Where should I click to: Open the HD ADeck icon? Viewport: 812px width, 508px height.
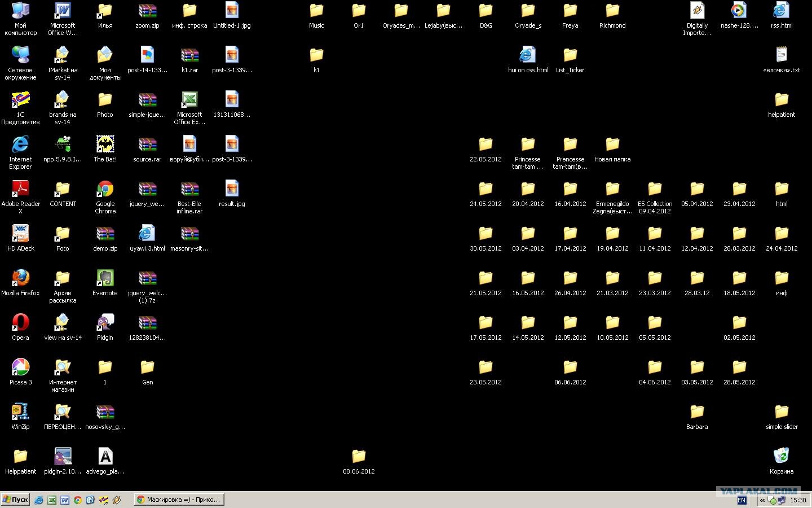[20, 238]
